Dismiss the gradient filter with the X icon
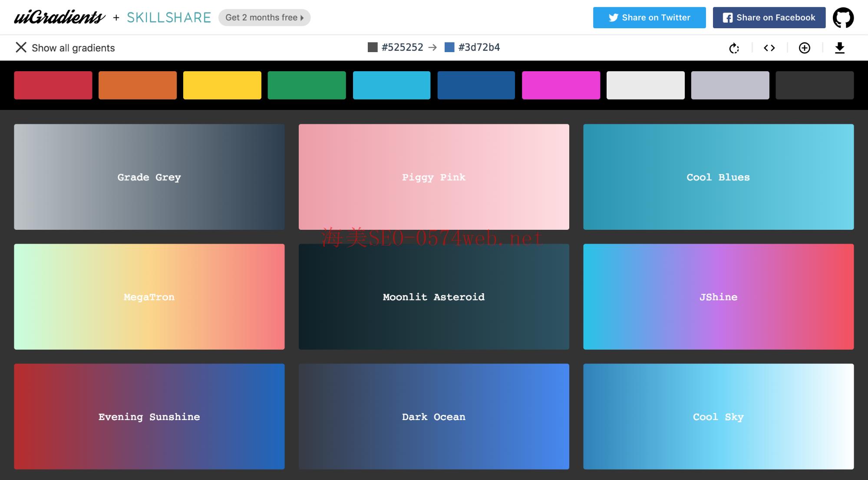The image size is (868, 480). click(x=20, y=47)
